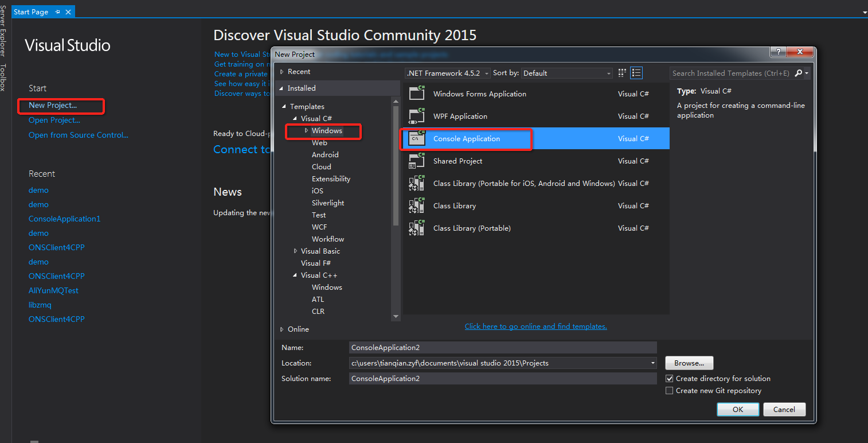Open the tab list dropdown arrow at top right
Screen dimensions: 868x443
point(865,12)
